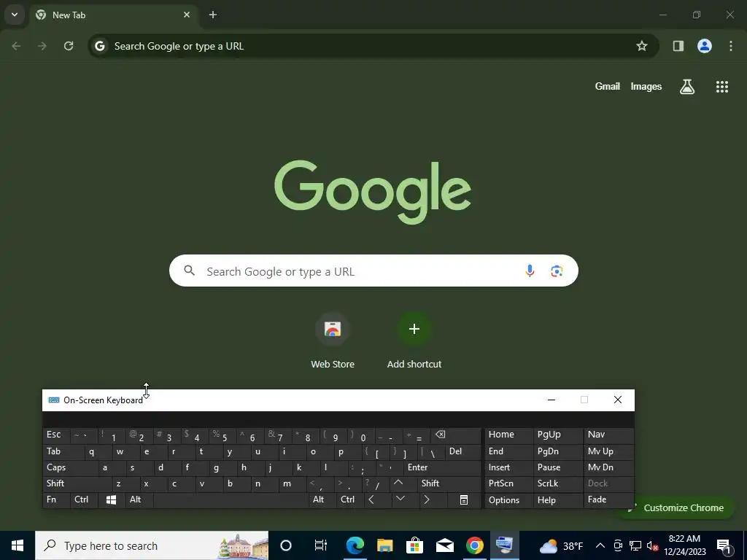Click the PgDn key
This screenshot has width=747, height=560.
click(x=558, y=451)
